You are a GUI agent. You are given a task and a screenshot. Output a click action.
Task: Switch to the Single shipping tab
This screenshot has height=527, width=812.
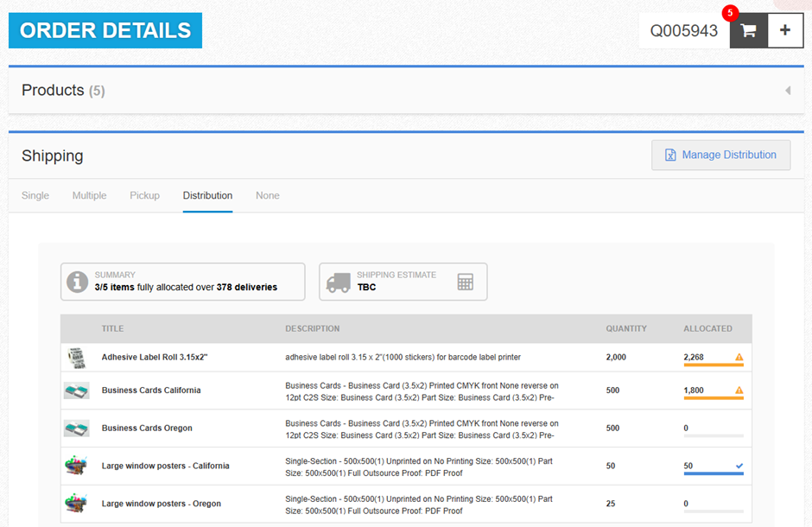(35, 196)
